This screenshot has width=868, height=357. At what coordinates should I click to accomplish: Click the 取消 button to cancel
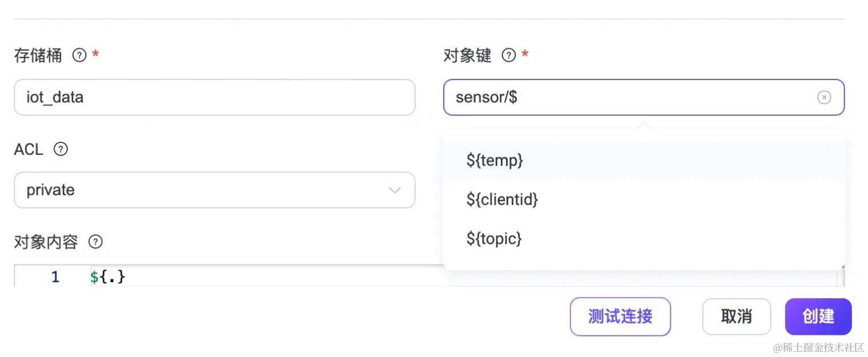pos(736,316)
